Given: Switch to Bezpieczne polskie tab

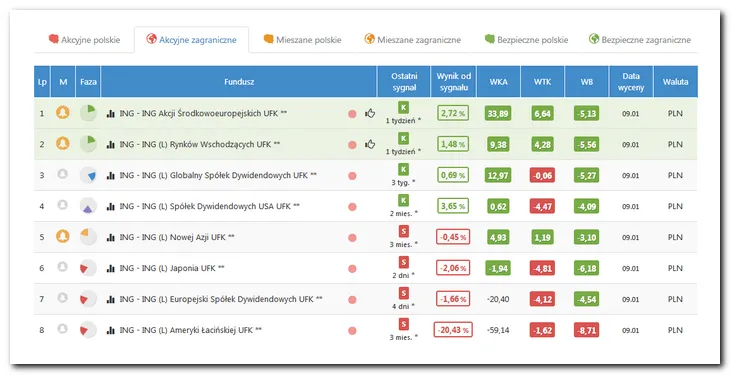Looking at the screenshot, I should pos(526,40).
